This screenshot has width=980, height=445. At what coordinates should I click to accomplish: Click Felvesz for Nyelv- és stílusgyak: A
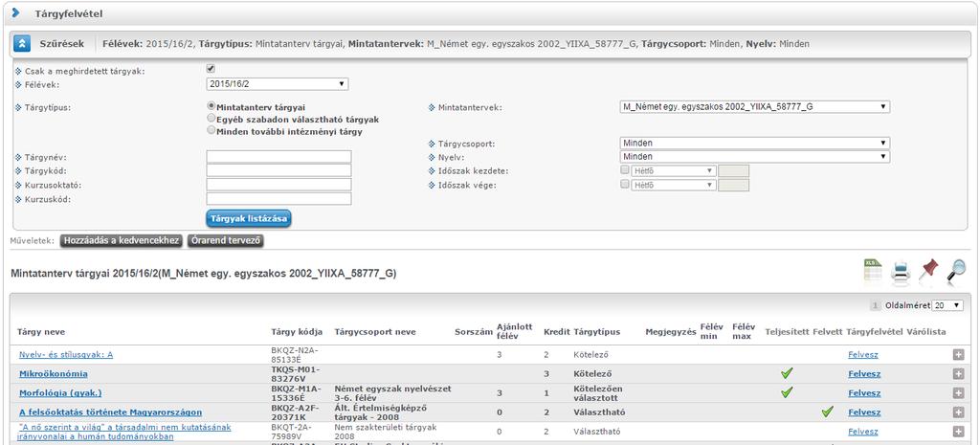coord(863,354)
